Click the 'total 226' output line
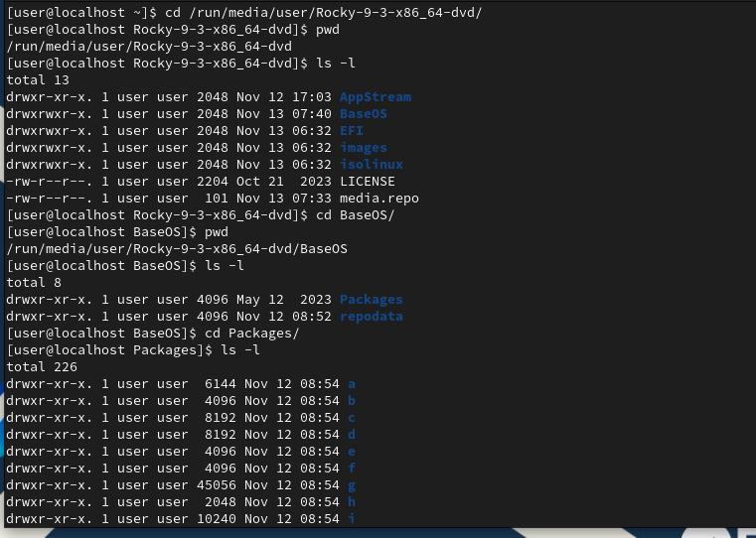Screen dimensions: 756x538 tap(42, 367)
